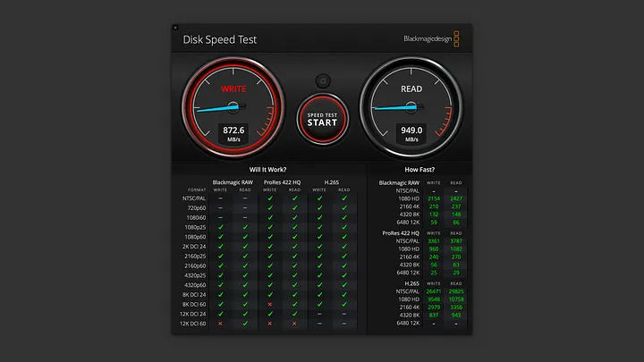Click the READ speed gauge dial
644x362 pixels.
pyautogui.click(x=411, y=107)
